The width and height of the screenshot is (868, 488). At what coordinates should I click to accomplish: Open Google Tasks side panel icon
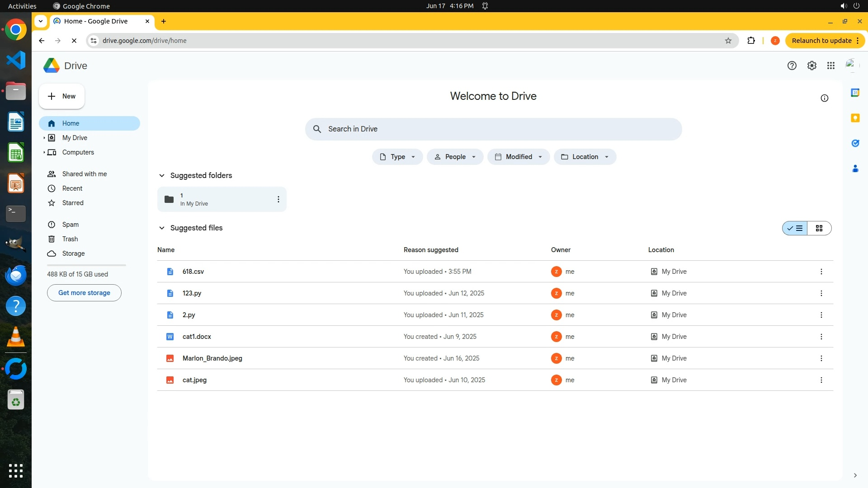click(855, 143)
